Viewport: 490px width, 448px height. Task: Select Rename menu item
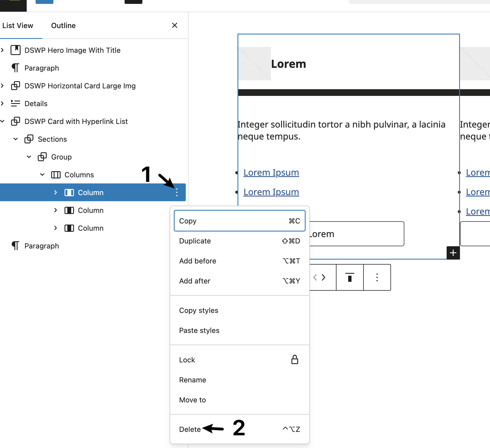click(240, 380)
